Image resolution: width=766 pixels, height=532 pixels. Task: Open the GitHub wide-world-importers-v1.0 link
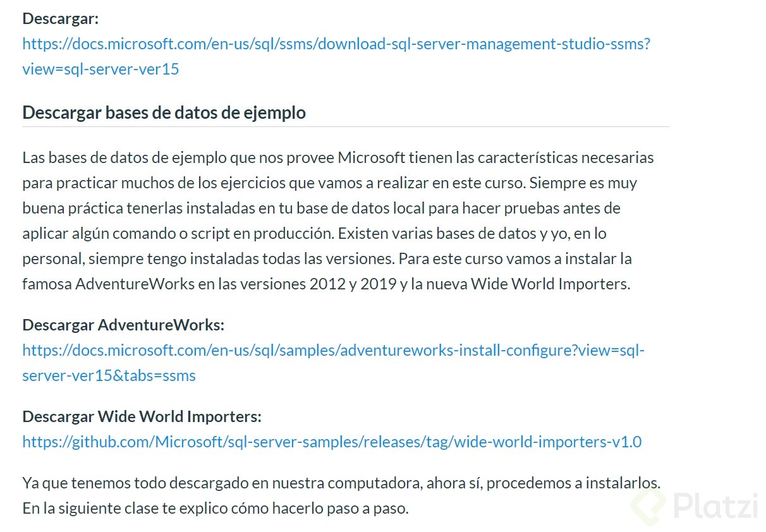point(332,442)
